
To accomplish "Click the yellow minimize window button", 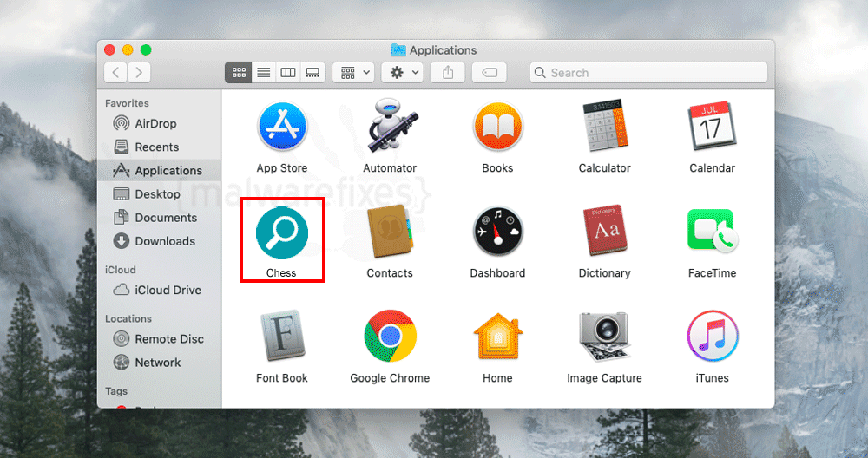I will 128,49.
